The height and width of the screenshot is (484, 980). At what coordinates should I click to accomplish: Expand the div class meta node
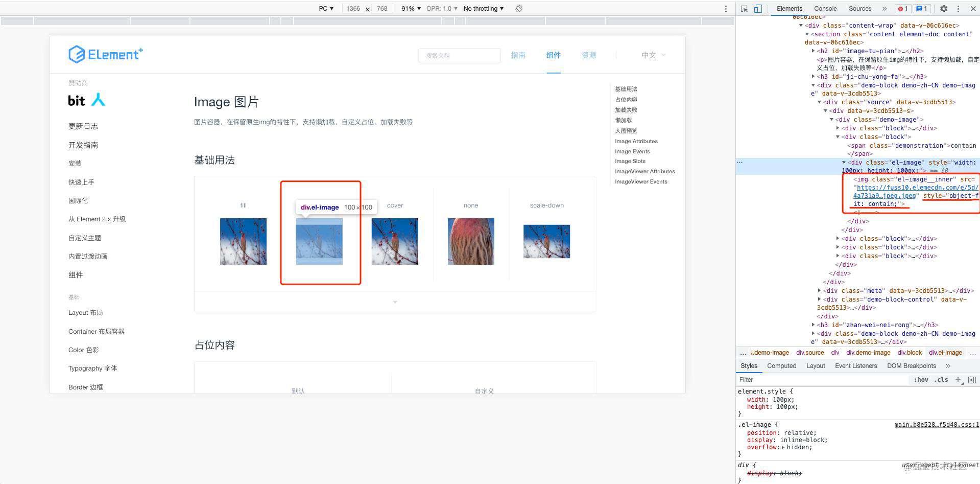pyautogui.click(x=820, y=291)
